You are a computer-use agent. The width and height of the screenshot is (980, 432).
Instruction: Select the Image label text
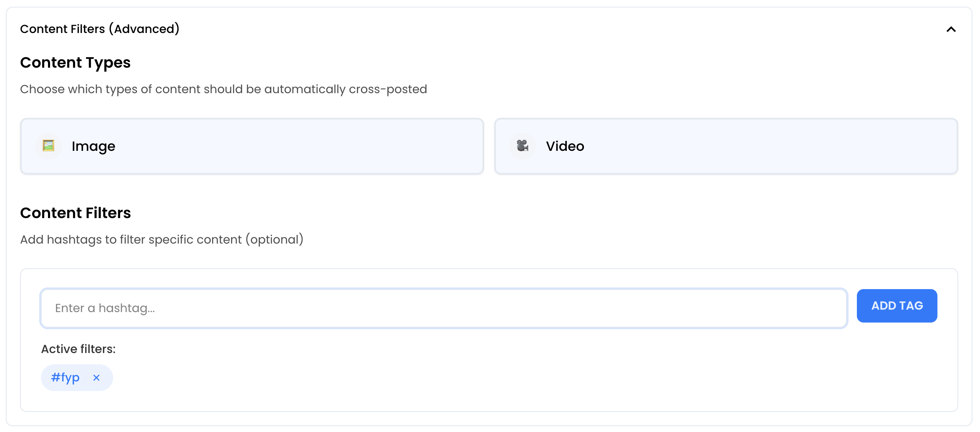(x=93, y=146)
